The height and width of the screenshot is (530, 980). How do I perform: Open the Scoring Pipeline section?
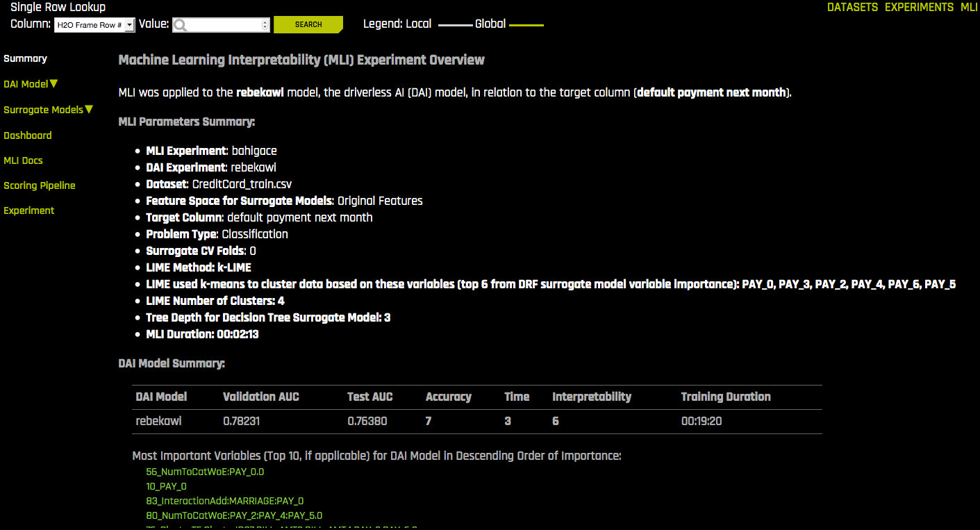(x=40, y=185)
